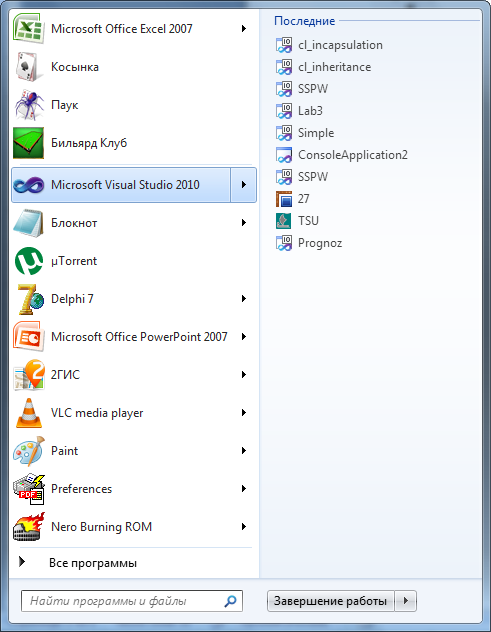Image resolution: width=491 pixels, height=632 pixels.
Task: Click the cl_incapsulation project icon
Action: (284, 45)
